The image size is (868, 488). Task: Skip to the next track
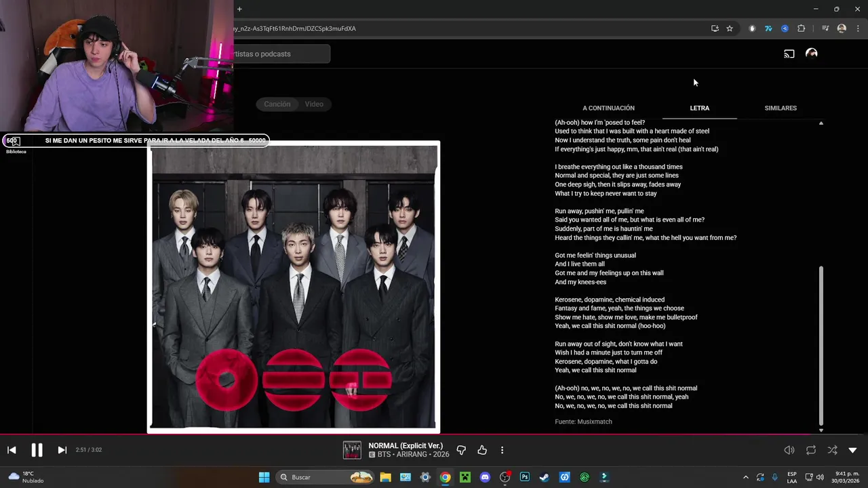click(62, 450)
